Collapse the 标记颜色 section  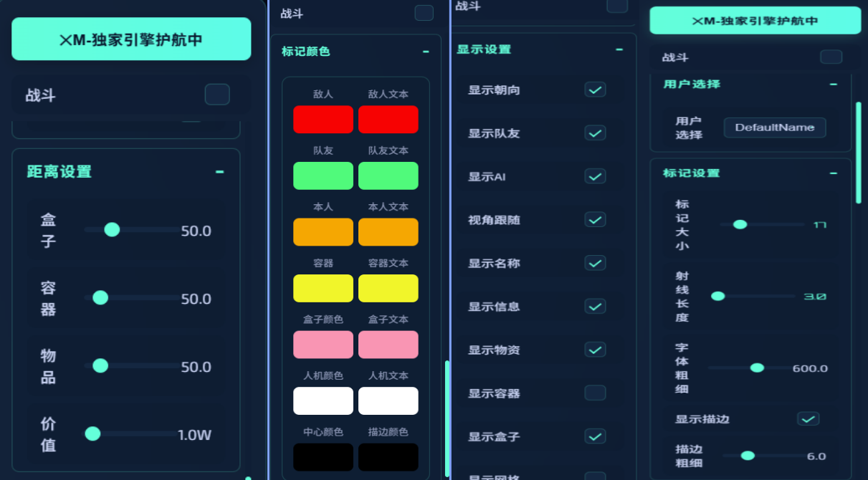pos(426,52)
